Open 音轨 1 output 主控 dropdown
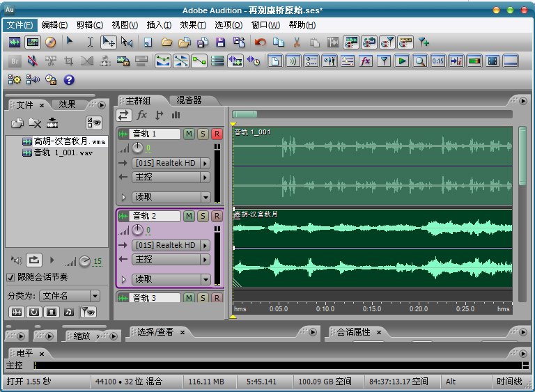The height and width of the screenshot is (392, 535). point(171,177)
